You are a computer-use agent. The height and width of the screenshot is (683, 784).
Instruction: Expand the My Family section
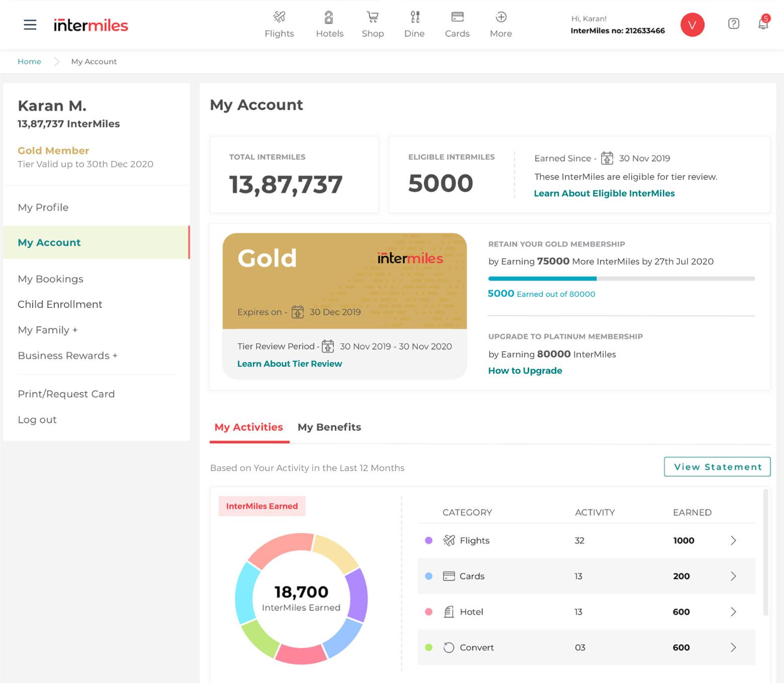coord(47,330)
